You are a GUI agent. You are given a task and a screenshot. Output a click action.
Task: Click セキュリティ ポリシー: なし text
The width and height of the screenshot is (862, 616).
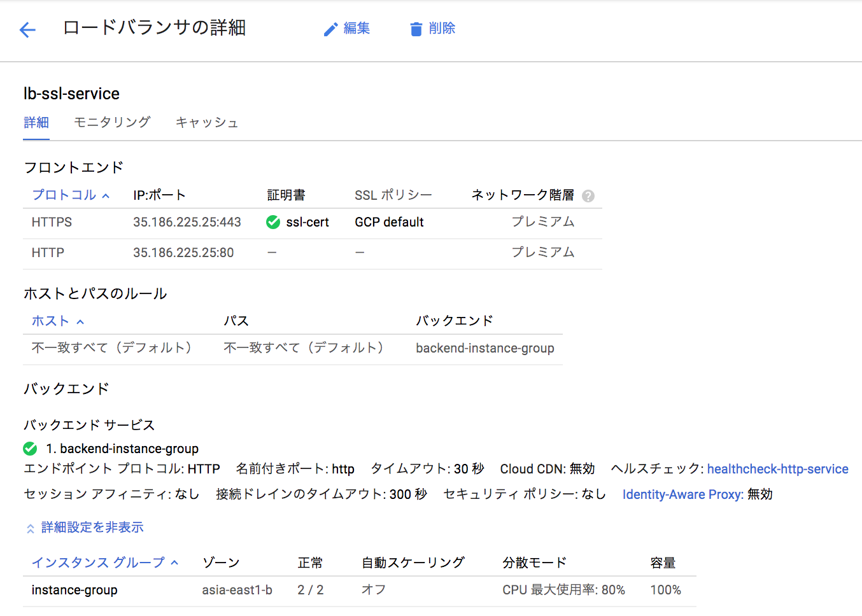coord(525,494)
